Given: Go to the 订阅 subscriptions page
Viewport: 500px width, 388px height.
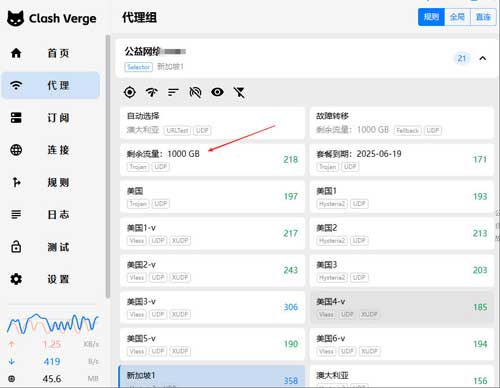Looking at the screenshot, I should click(x=51, y=118).
